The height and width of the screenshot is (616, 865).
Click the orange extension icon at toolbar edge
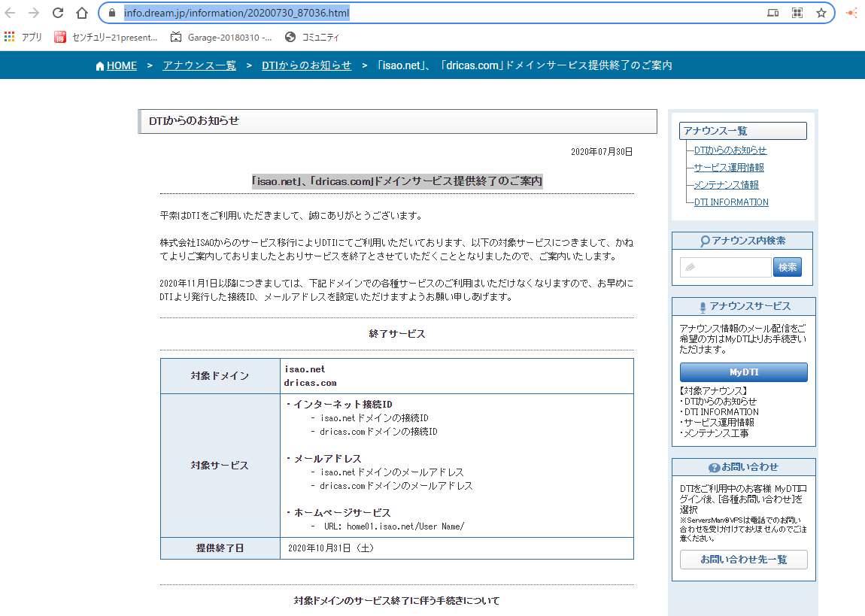(x=853, y=13)
